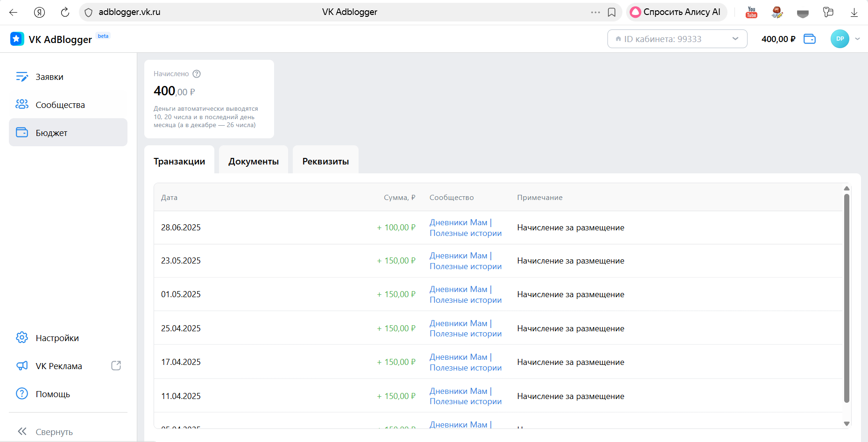Viewport: 868px width, 442px height.
Task: Open browser downloads arrow icon
Action: coord(854,12)
